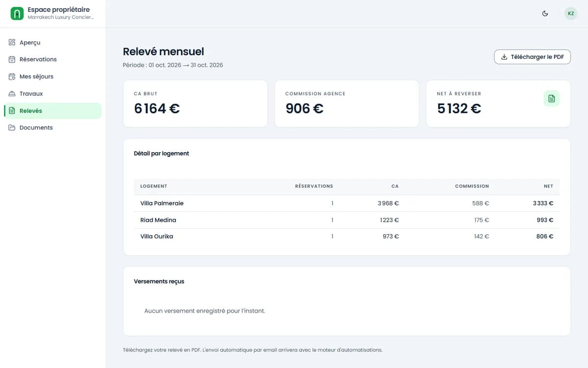Click the Versements reçus section title
This screenshot has height=368, width=588.
pyautogui.click(x=159, y=282)
